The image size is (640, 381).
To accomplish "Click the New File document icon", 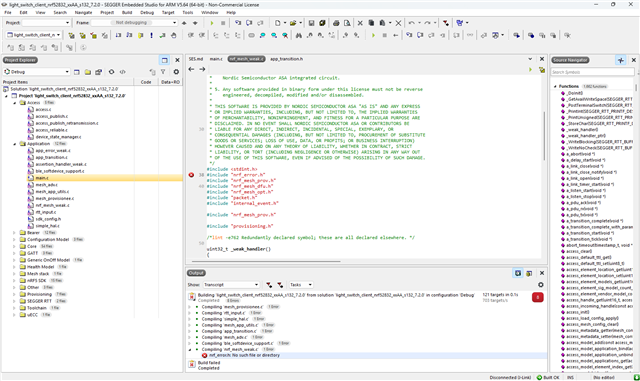I will click(x=278, y=23).
